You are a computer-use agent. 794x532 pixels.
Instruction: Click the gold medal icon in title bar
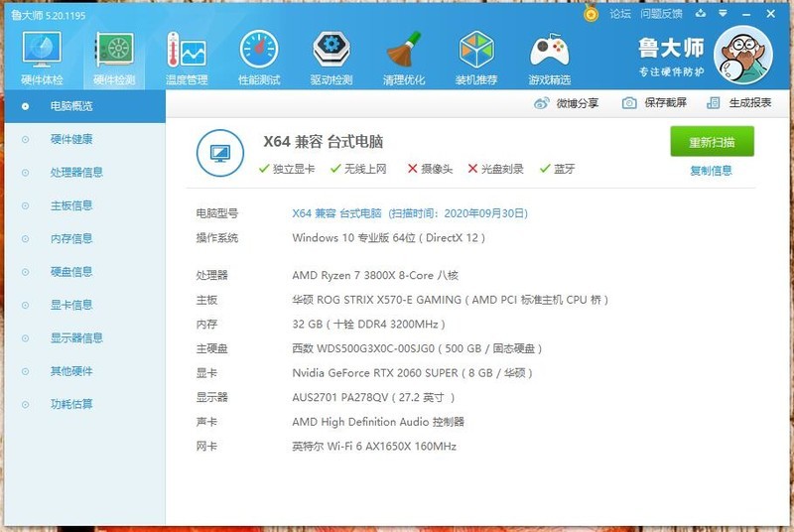coord(592,14)
